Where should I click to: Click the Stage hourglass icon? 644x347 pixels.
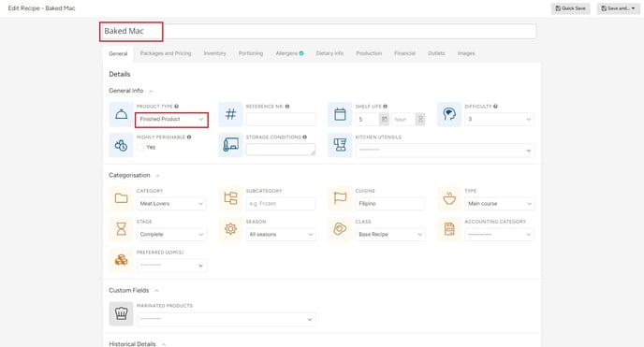click(121, 229)
